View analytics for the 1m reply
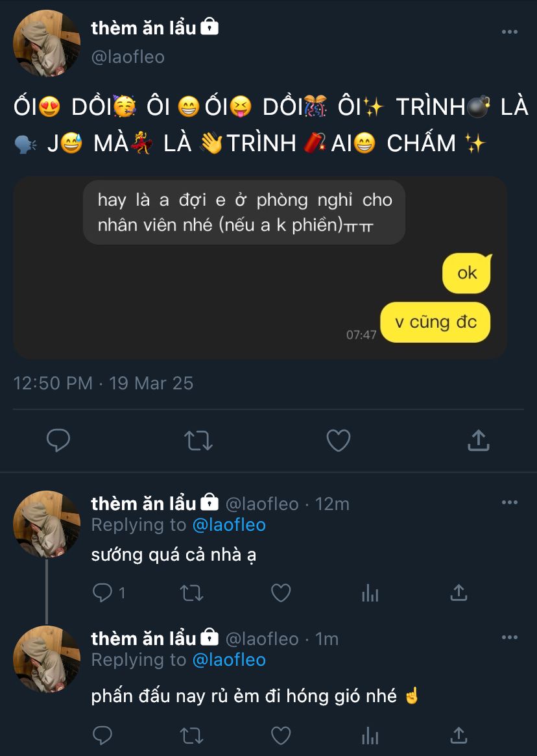 pyautogui.click(x=370, y=735)
